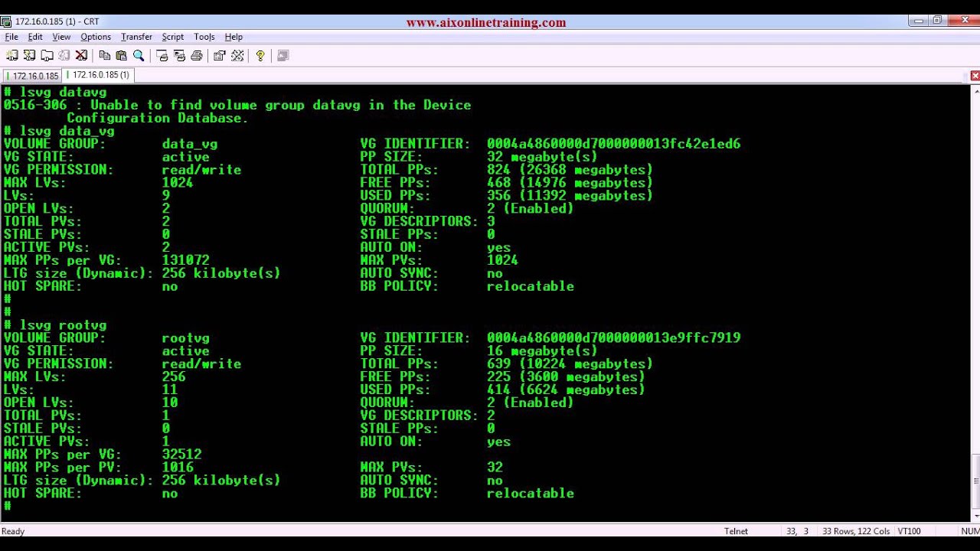Click '225 (3600 megabytes)' FREE PPs value
980x551 pixels.
coord(566,377)
